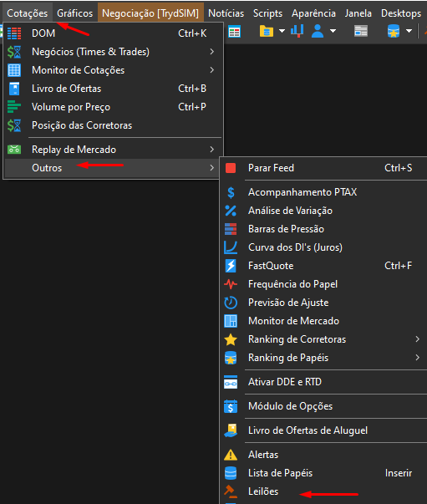Expand the Negócios (Times & Trades) submenu arrow

coord(211,52)
